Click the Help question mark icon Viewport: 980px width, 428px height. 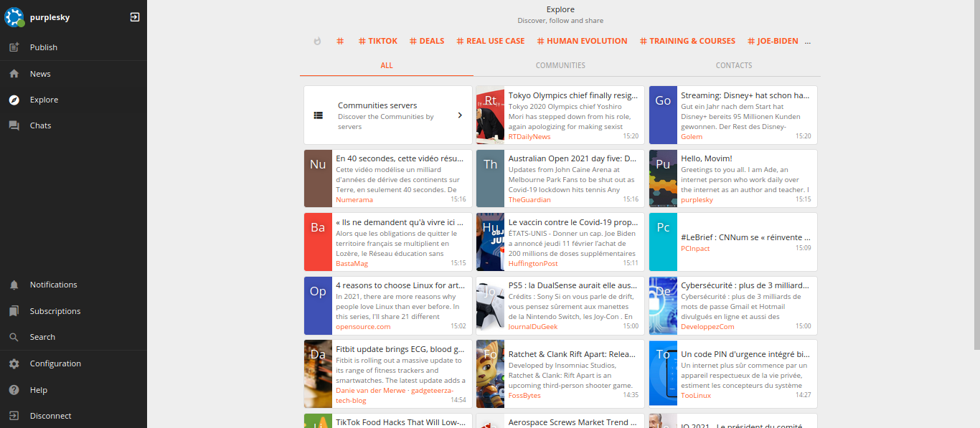coord(14,390)
